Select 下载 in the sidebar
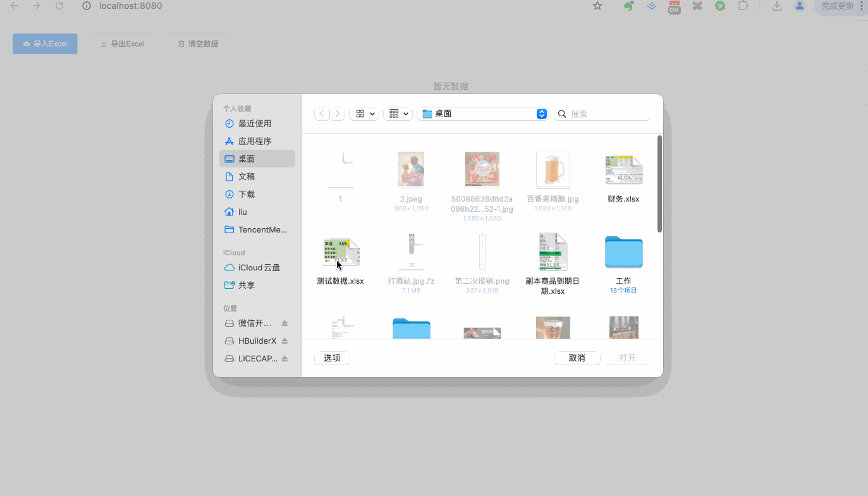The image size is (868, 496). point(257,194)
